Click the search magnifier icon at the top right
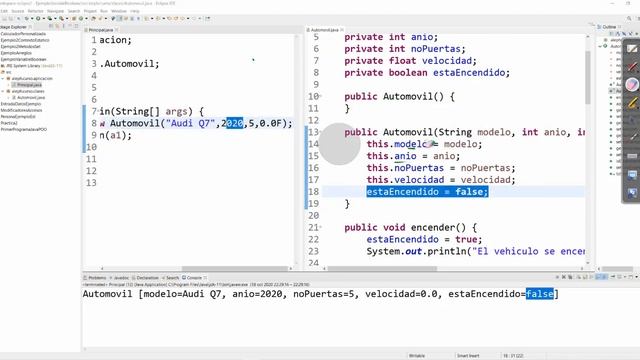This screenshot has width=640, height=360. tap(629, 18)
